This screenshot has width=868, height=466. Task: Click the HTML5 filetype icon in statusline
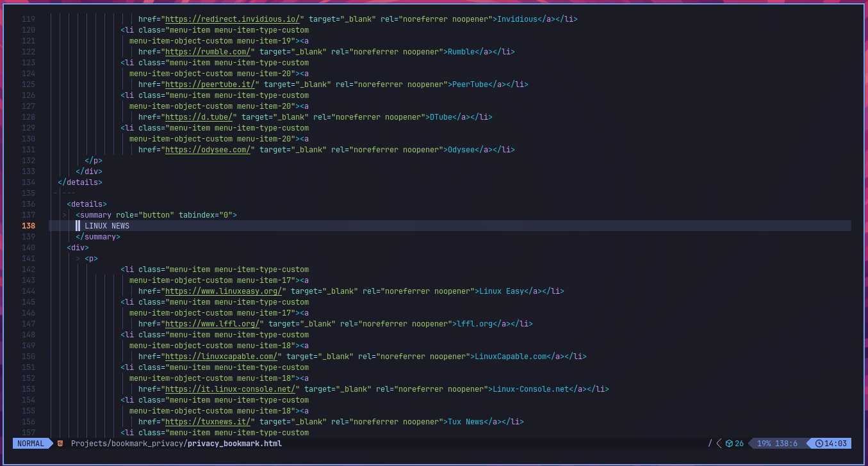coord(60,444)
